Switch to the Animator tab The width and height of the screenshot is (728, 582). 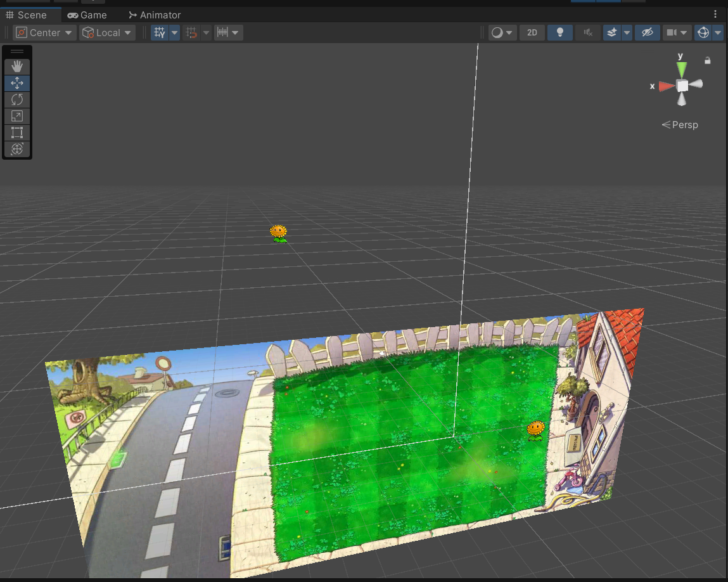155,15
